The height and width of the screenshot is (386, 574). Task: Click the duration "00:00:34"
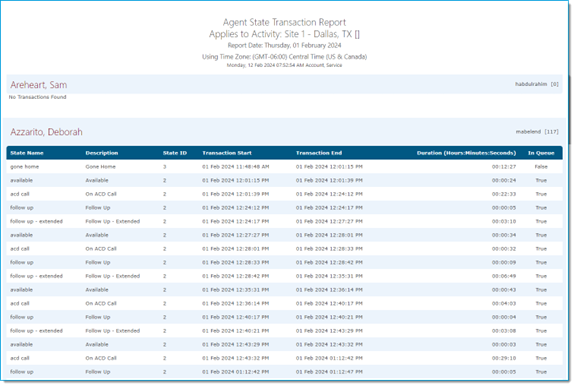(x=504, y=235)
